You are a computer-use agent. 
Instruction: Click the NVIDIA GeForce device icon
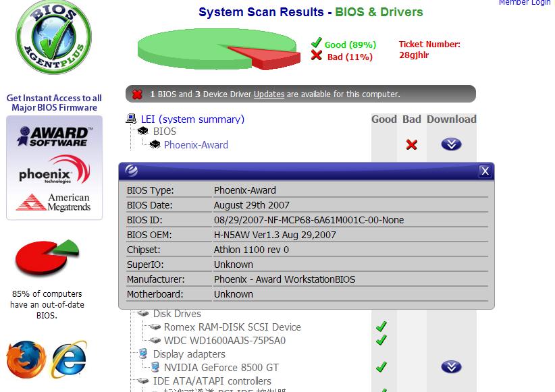pos(155,367)
